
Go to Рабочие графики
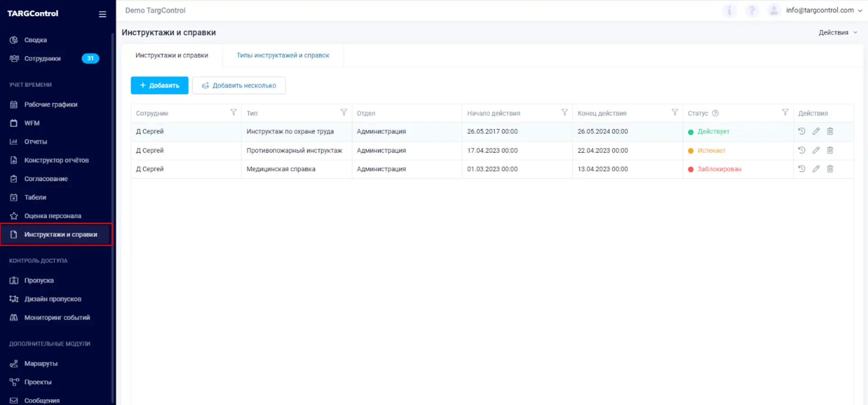click(x=56, y=104)
